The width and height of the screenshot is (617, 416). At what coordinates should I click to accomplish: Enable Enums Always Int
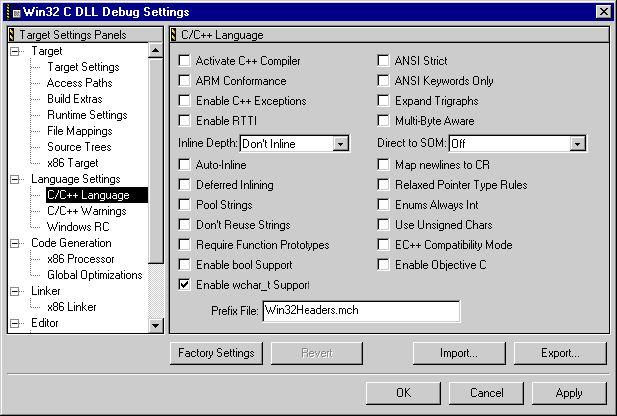coord(383,205)
